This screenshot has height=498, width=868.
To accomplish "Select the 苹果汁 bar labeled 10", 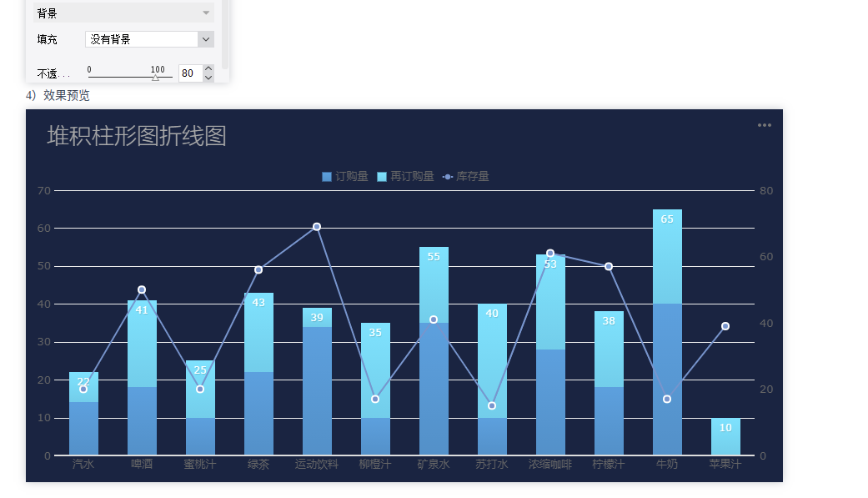I will (x=725, y=436).
